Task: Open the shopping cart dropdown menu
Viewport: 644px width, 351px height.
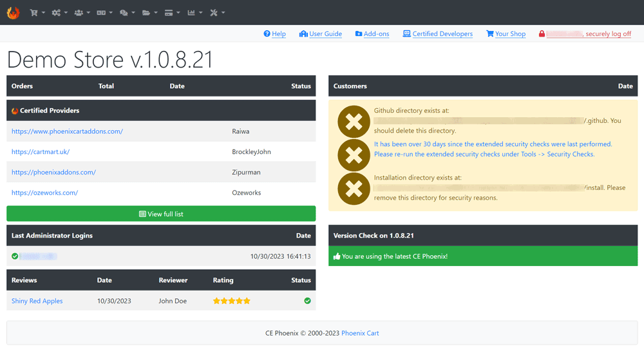Action: [x=37, y=13]
